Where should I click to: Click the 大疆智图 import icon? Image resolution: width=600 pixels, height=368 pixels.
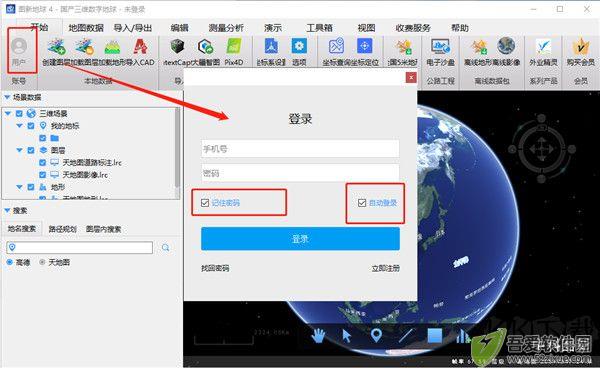point(205,47)
